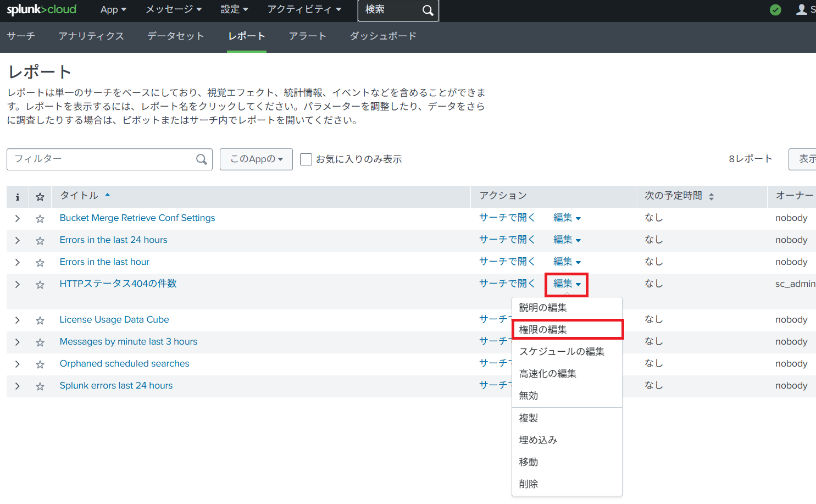Switch to the ダッシュボード tab
Image resolution: width=816 pixels, height=504 pixels.
coord(383,36)
